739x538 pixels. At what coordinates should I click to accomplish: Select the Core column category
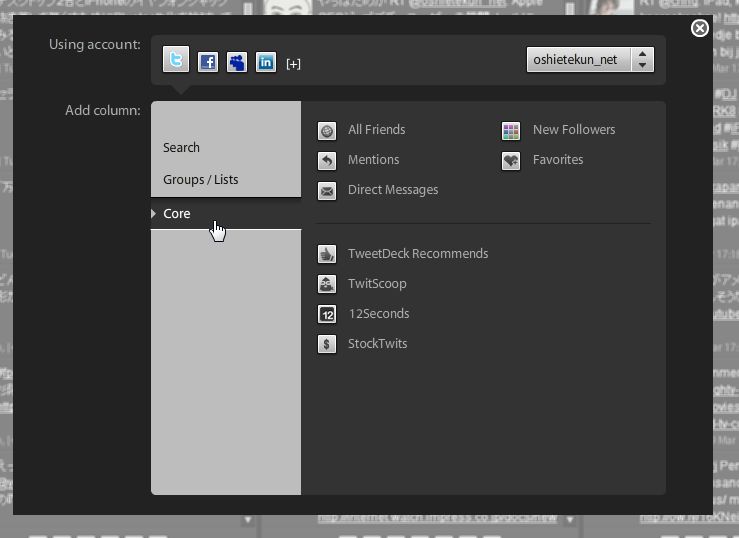226,213
